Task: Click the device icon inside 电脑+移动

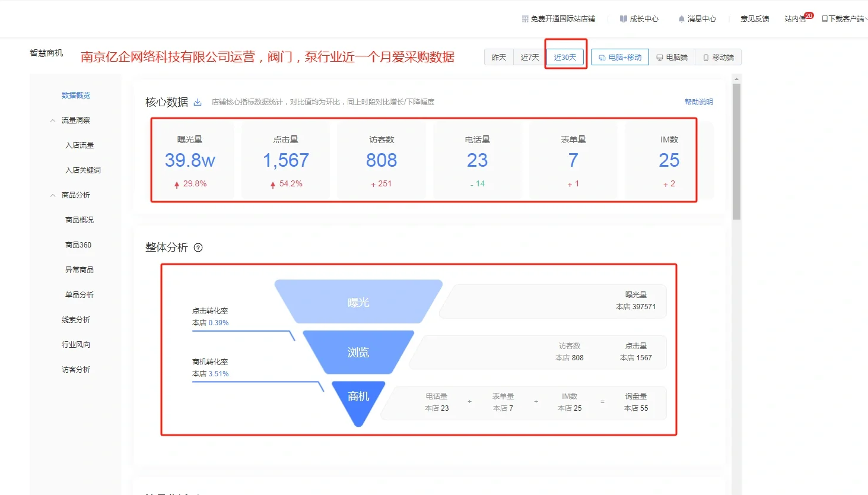Action: (601, 57)
